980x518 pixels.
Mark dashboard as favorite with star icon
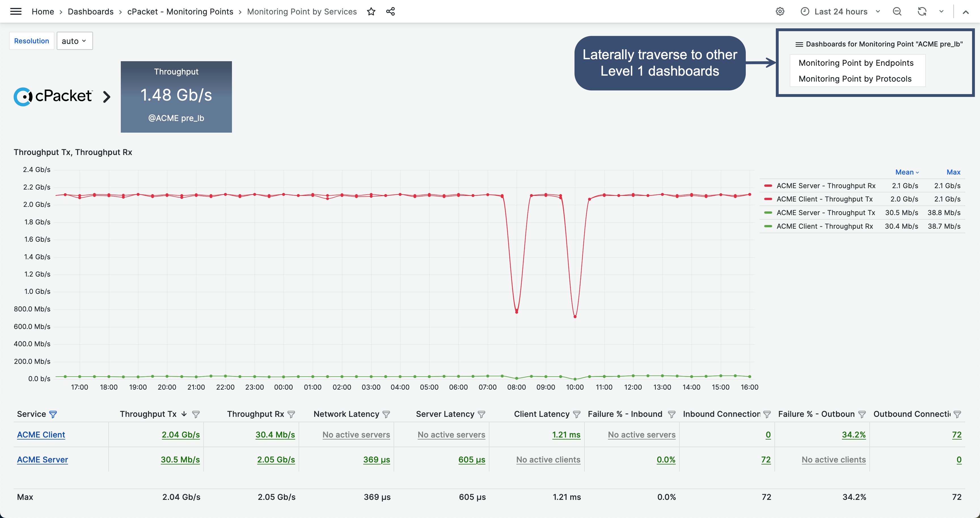point(371,11)
